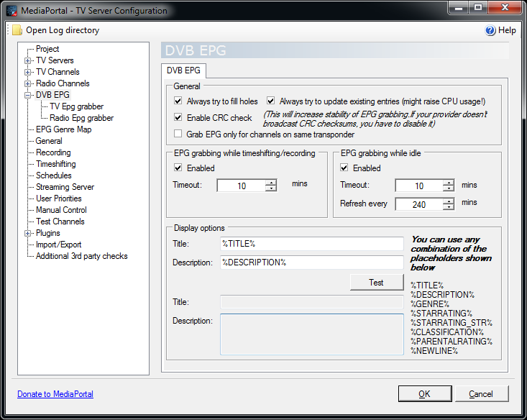Open Log directory folder icon

pos(17,30)
